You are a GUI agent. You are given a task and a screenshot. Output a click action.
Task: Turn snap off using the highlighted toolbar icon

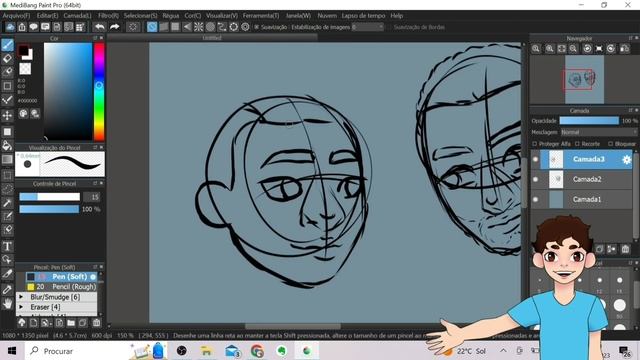(152, 27)
